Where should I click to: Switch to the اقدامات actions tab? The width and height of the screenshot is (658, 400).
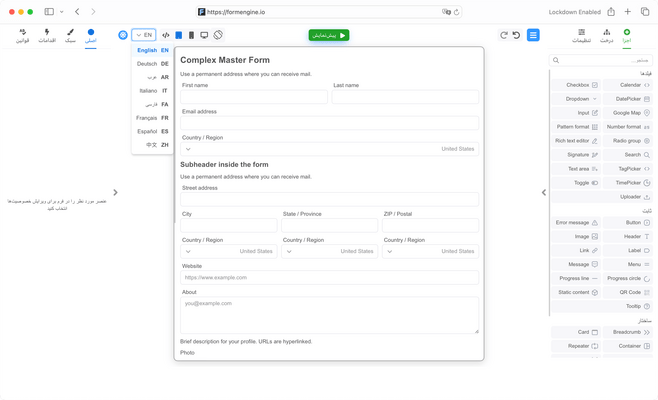point(47,36)
